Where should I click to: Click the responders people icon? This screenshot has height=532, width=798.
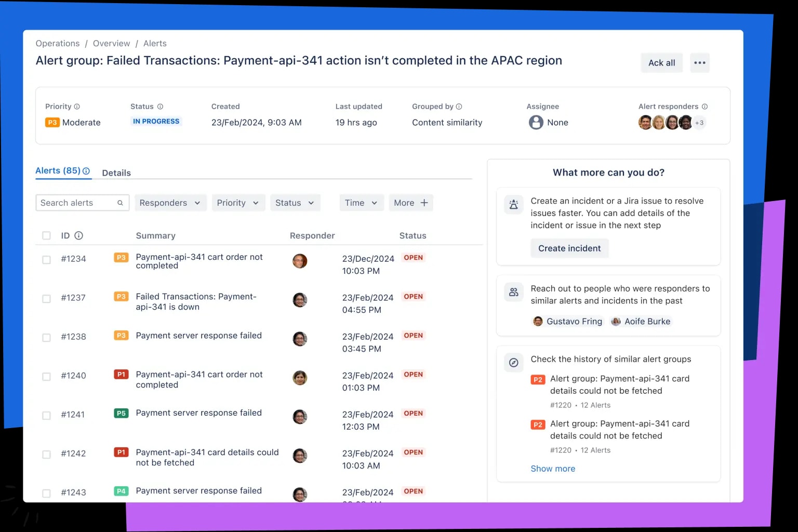tap(513, 292)
